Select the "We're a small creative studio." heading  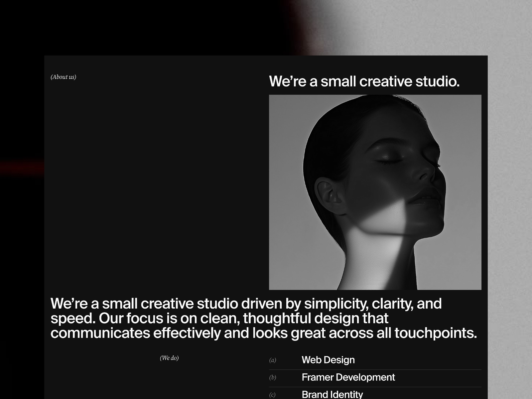(x=364, y=81)
